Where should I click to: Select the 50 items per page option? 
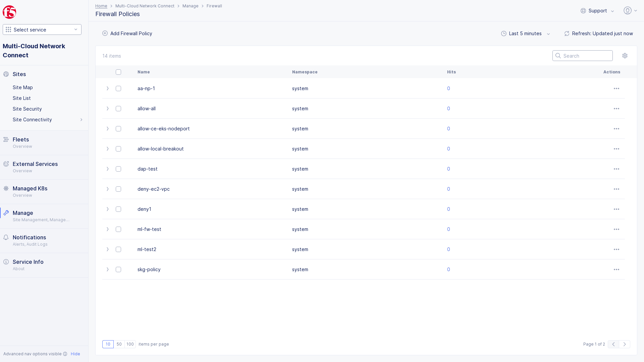[119, 344]
